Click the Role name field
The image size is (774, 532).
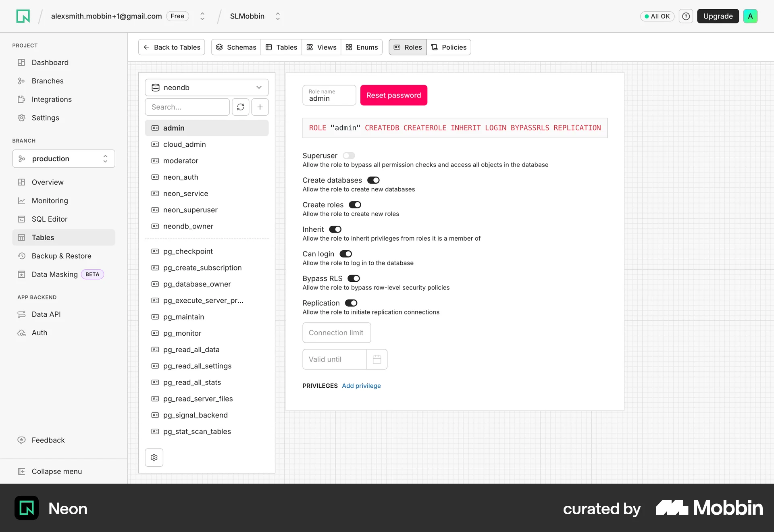[x=329, y=95]
